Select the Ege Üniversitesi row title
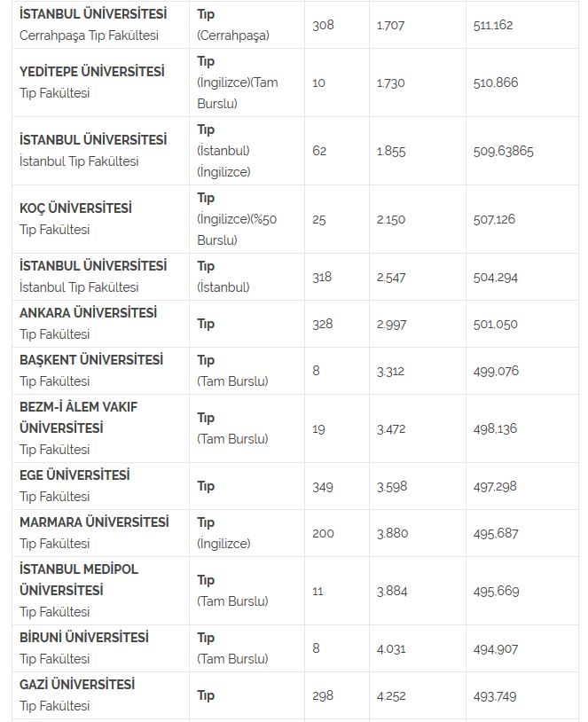Image resolution: width=588 pixels, height=722 pixels. [x=74, y=475]
